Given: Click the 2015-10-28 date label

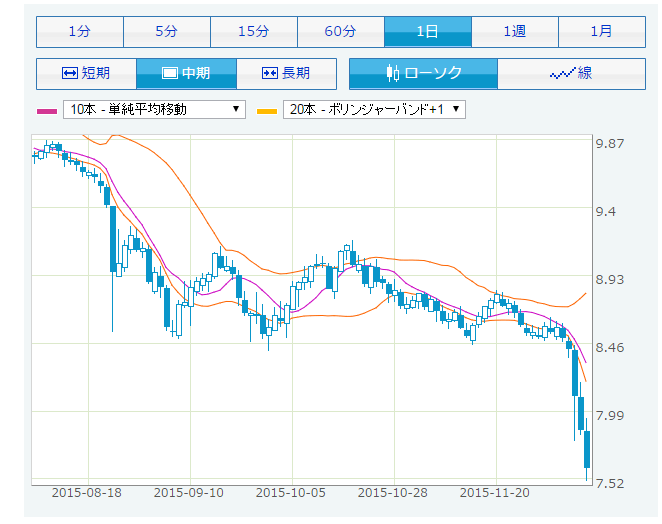Looking at the screenshot, I should tap(393, 493).
